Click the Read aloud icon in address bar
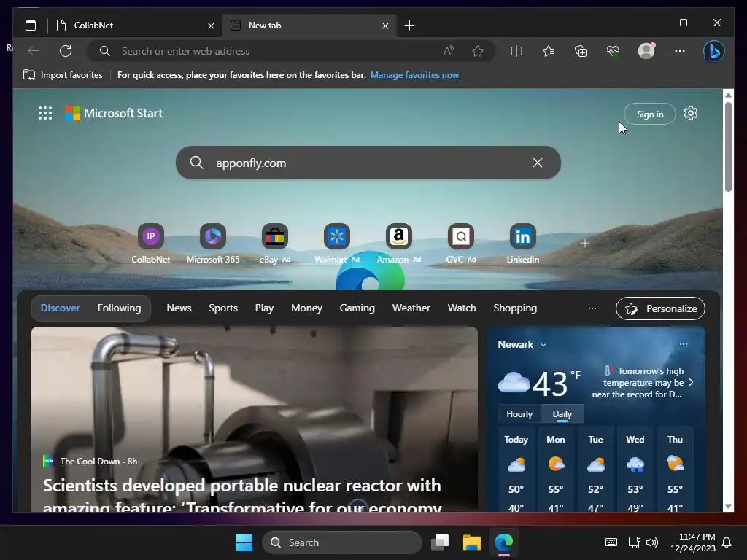Image resolution: width=747 pixels, height=560 pixels. [x=449, y=51]
